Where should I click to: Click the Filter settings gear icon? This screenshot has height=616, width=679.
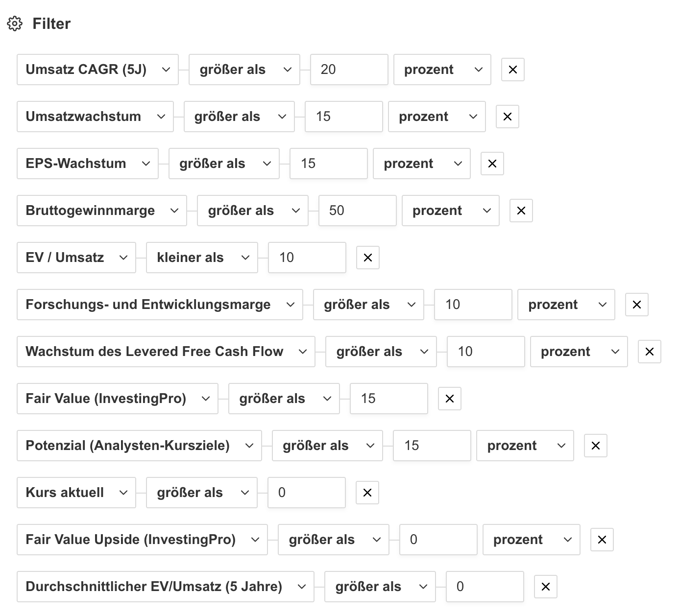(15, 24)
